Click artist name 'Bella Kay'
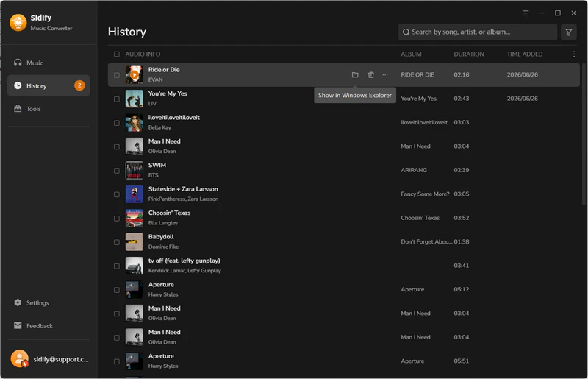Screen dimensions: 588x379 [159, 127]
